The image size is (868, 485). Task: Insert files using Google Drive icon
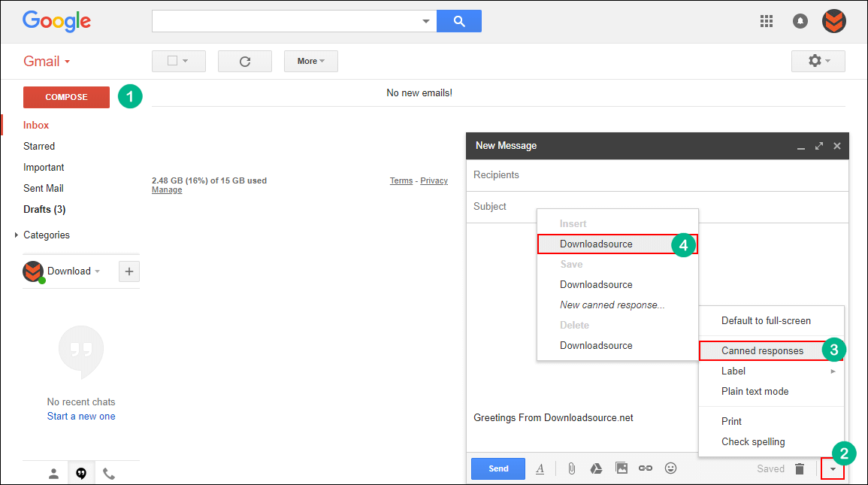[596, 469]
